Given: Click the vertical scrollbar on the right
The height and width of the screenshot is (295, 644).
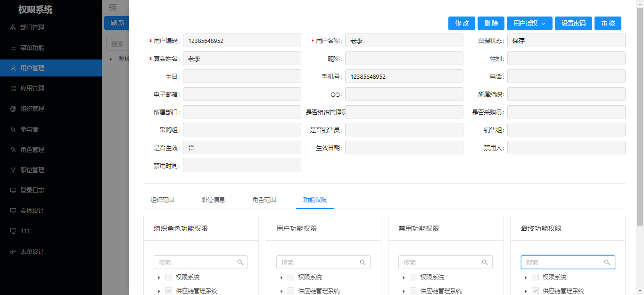Looking at the screenshot, I should (640, 142).
